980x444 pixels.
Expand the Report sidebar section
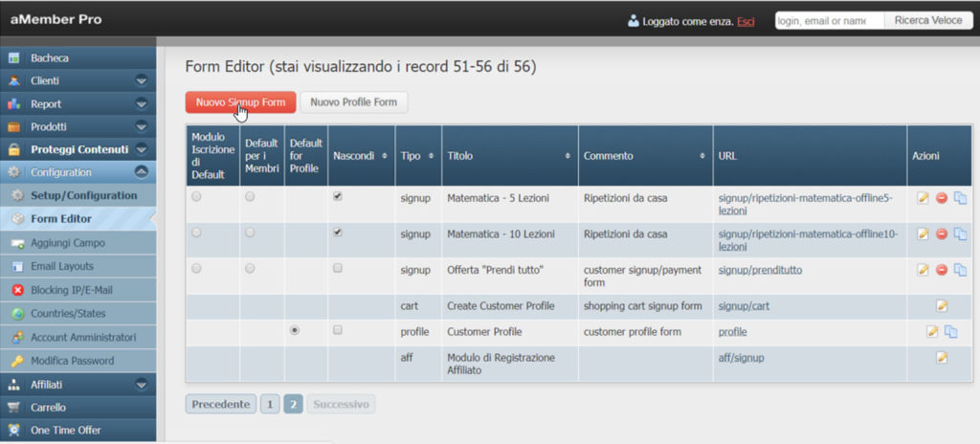[141, 104]
